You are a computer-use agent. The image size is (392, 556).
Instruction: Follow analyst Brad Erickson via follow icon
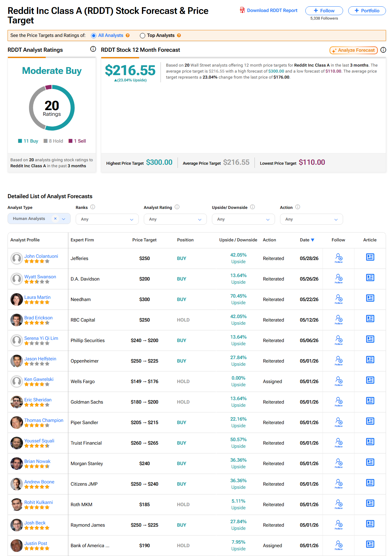click(339, 320)
